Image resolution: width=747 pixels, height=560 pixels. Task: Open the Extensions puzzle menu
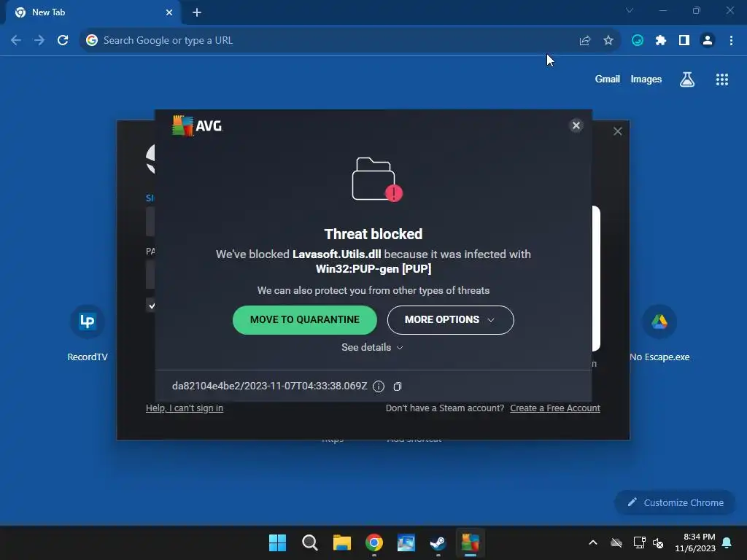(x=661, y=41)
